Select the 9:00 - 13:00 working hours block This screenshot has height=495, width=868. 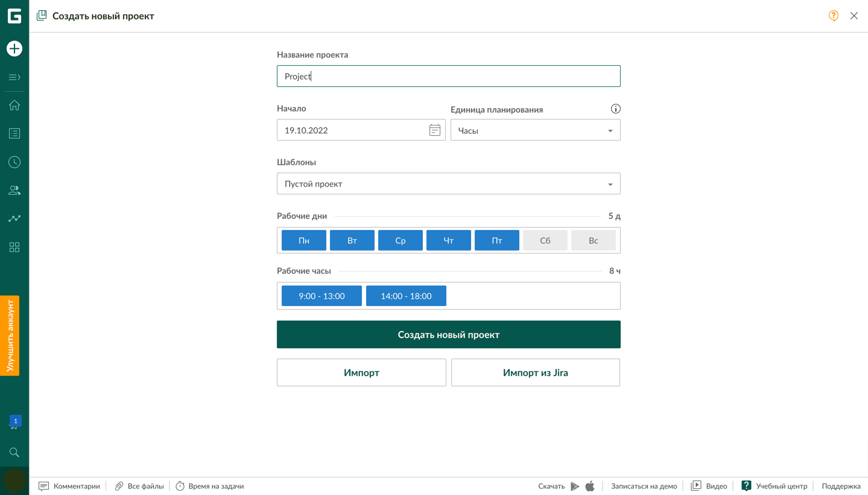322,296
